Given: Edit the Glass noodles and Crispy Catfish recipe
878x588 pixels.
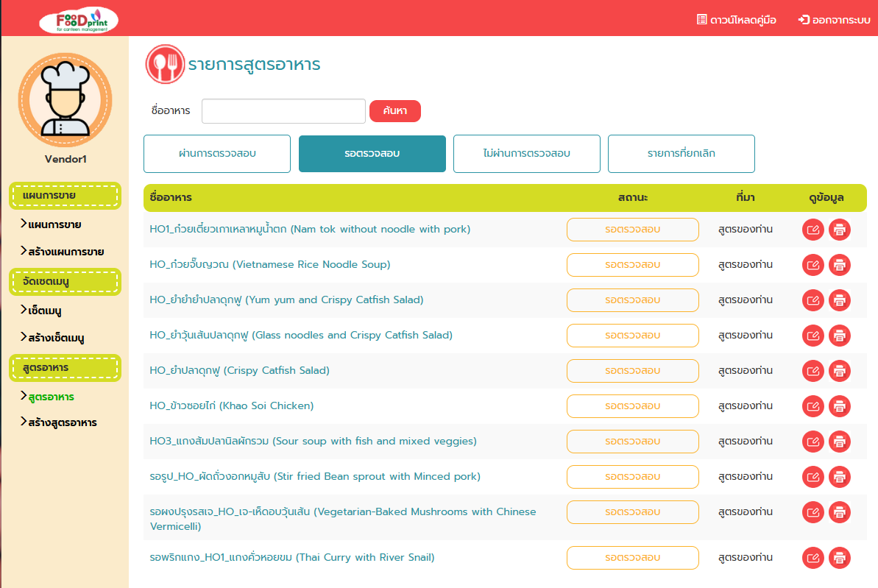Looking at the screenshot, I should click(813, 336).
